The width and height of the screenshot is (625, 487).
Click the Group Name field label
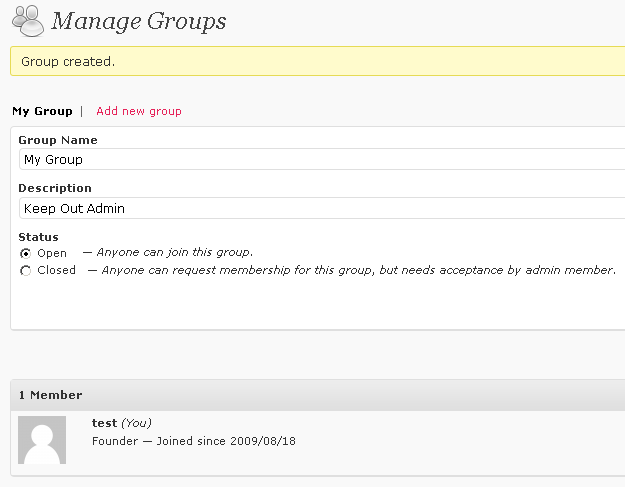[x=58, y=141]
